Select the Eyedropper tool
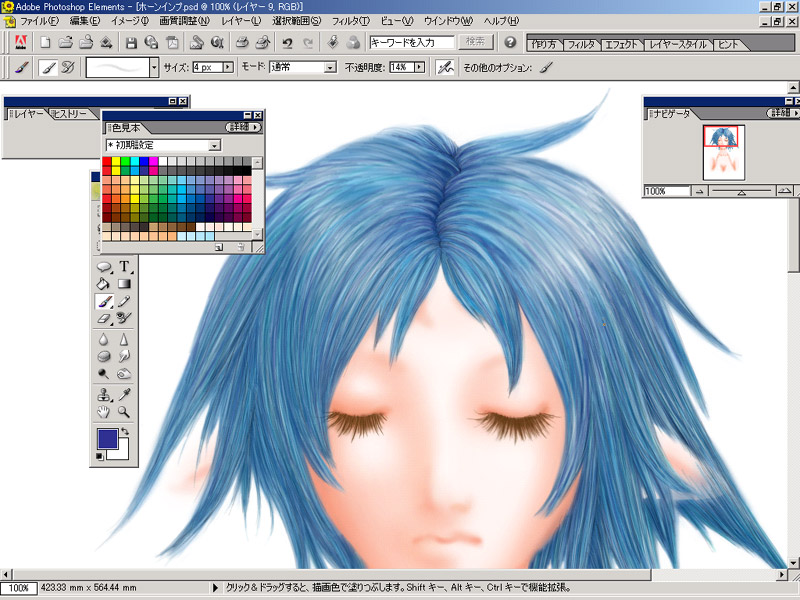This screenshot has width=800, height=600. point(124,394)
